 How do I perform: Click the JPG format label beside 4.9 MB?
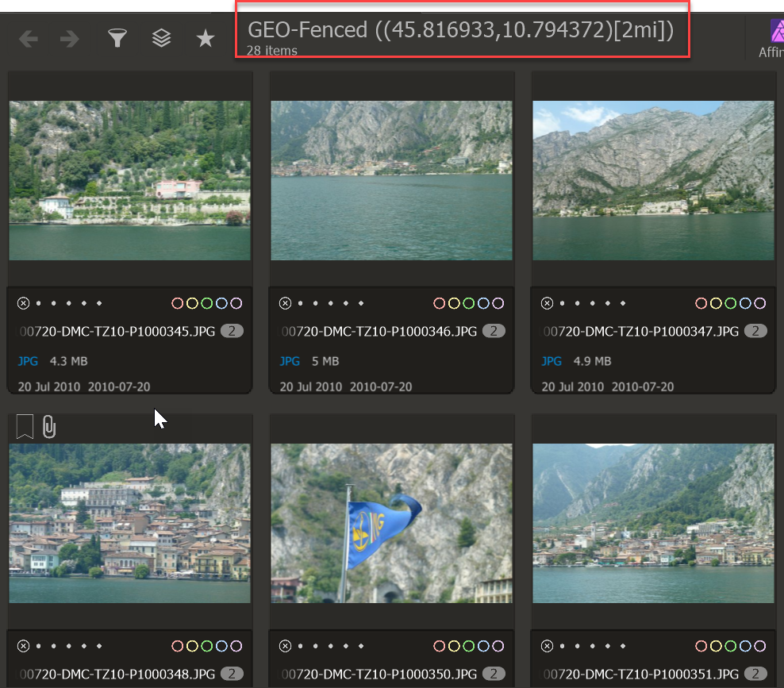[x=552, y=361]
